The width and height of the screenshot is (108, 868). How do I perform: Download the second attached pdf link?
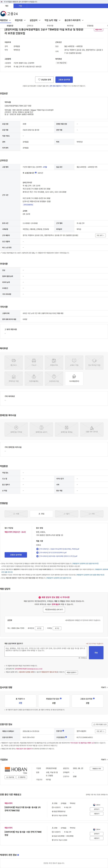[52, 553]
